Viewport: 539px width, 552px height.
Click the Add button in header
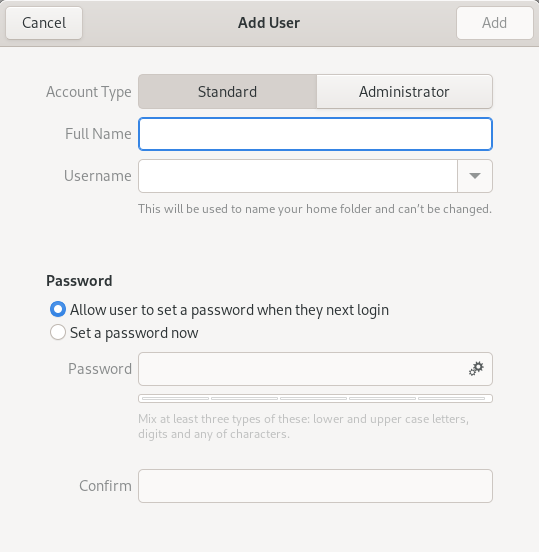pyautogui.click(x=495, y=23)
